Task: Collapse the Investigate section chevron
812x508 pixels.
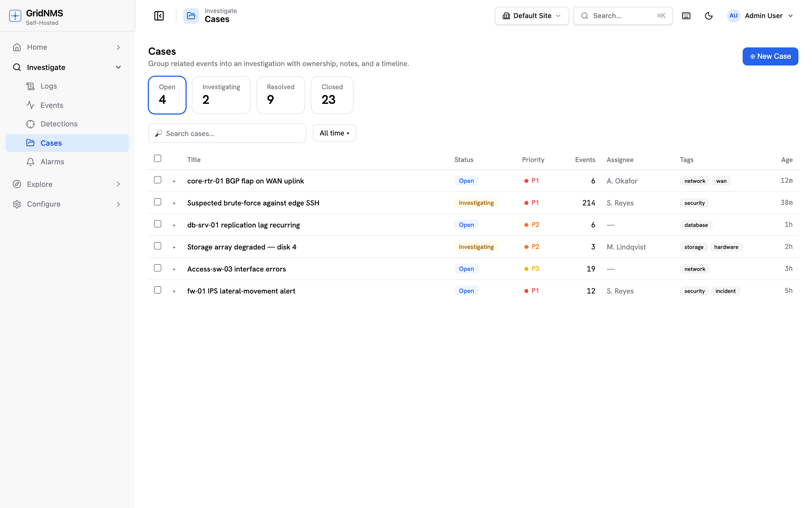Action: pos(118,67)
